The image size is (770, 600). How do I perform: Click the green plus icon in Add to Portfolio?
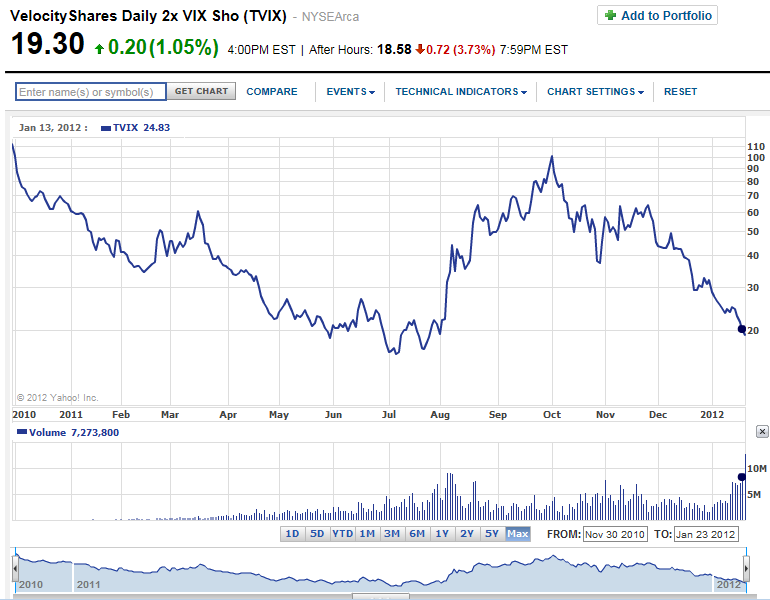610,15
